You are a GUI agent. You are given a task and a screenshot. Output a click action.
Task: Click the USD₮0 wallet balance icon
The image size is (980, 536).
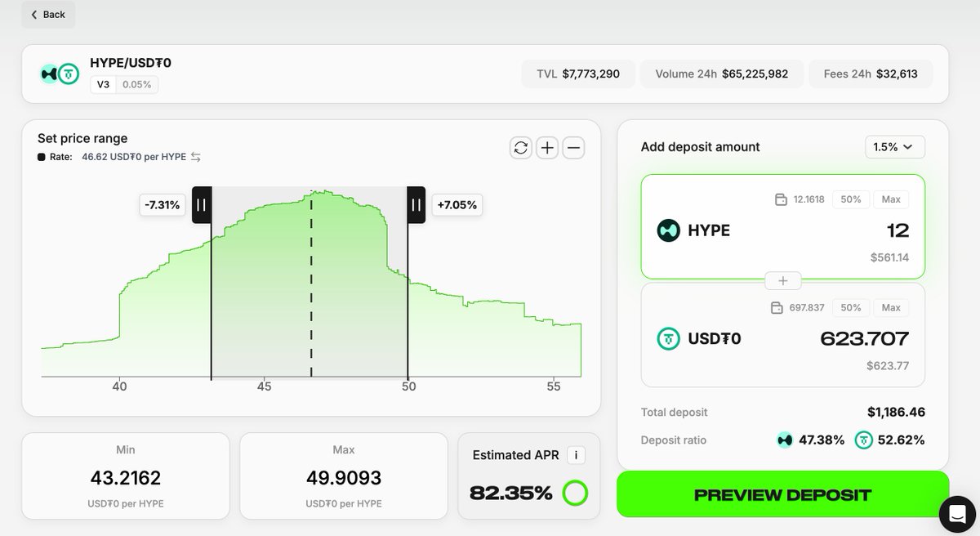[777, 308]
